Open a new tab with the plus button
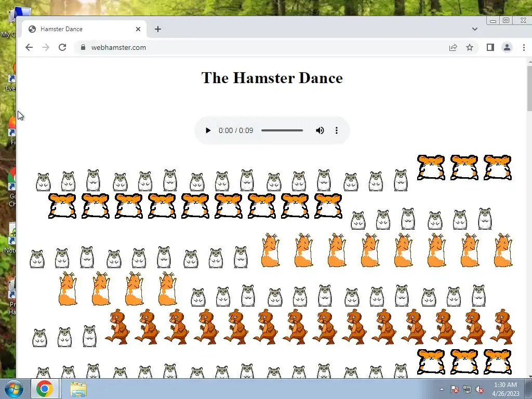This screenshot has height=399, width=532. click(158, 29)
